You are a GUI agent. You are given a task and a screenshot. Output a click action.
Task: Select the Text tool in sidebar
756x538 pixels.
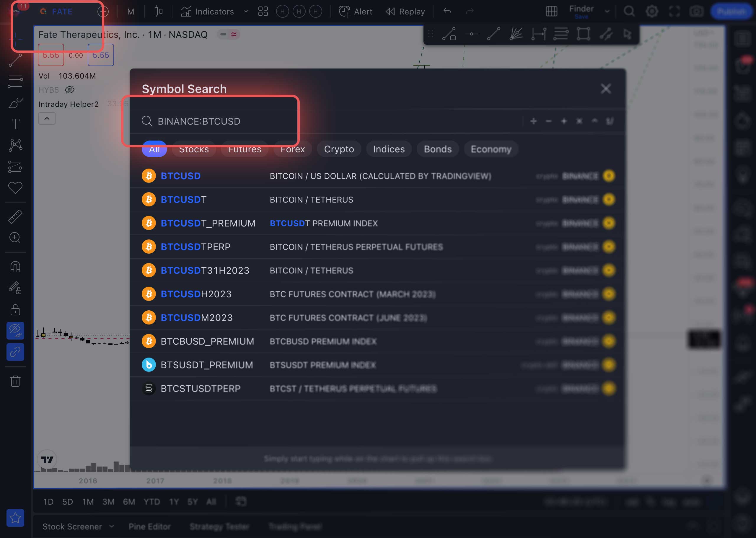pyautogui.click(x=15, y=124)
